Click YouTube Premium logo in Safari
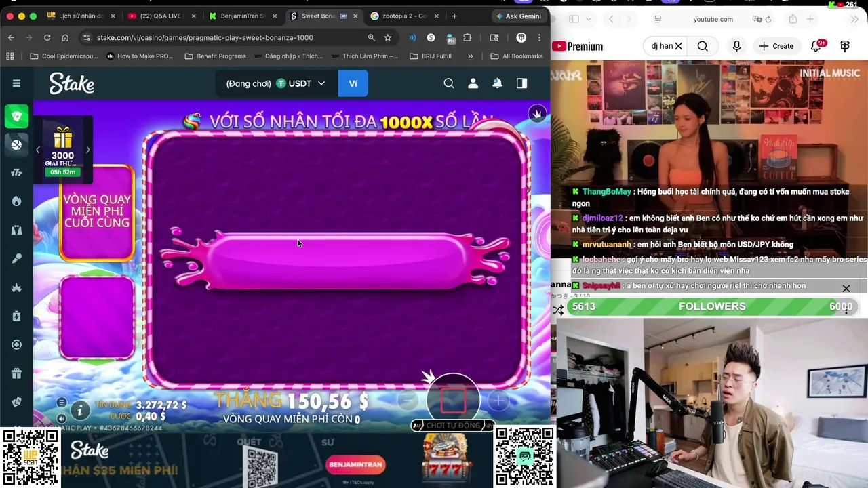The image size is (868, 488). pos(577,46)
